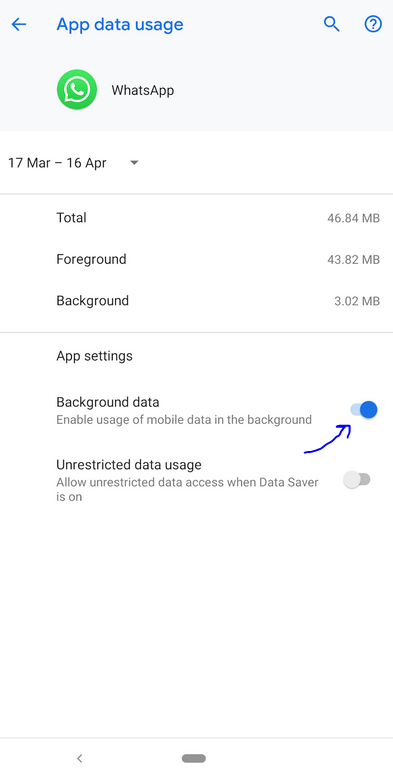The width and height of the screenshot is (393, 779).
Task: Select the Foreground usage row
Action: (x=196, y=259)
